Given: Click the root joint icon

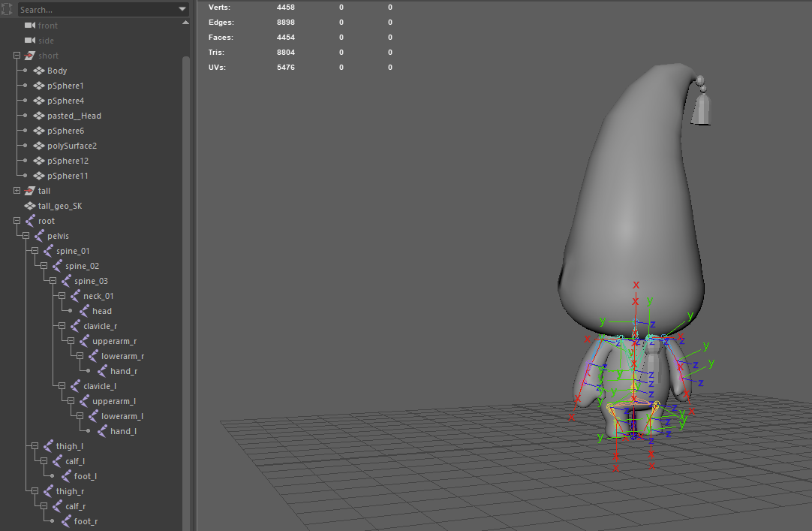Looking at the screenshot, I should [x=30, y=221].
